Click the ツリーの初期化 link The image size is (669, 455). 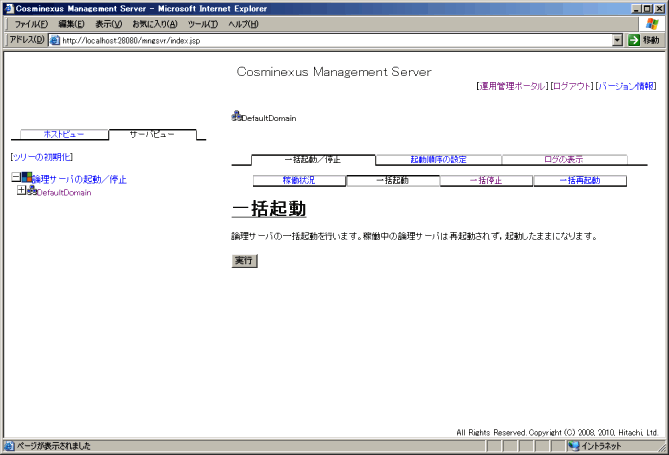(x=41, y=158)
